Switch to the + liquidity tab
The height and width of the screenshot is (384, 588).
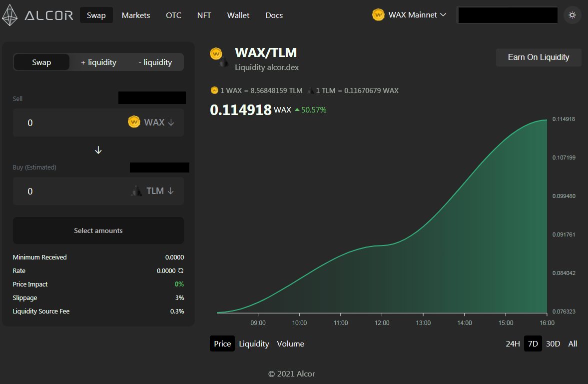pyautogui.click(x=98, y=62)
